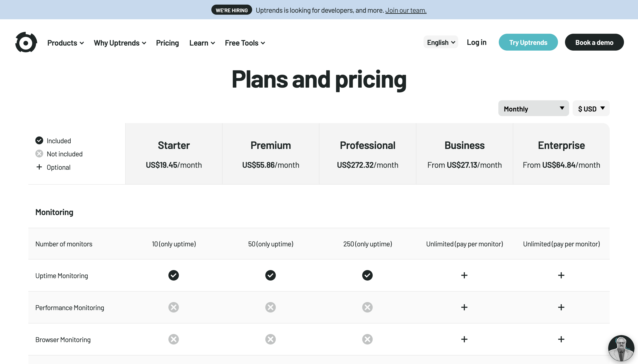
Task: Click uptime monitoring included checkmark for Premium
Action: 270,275
